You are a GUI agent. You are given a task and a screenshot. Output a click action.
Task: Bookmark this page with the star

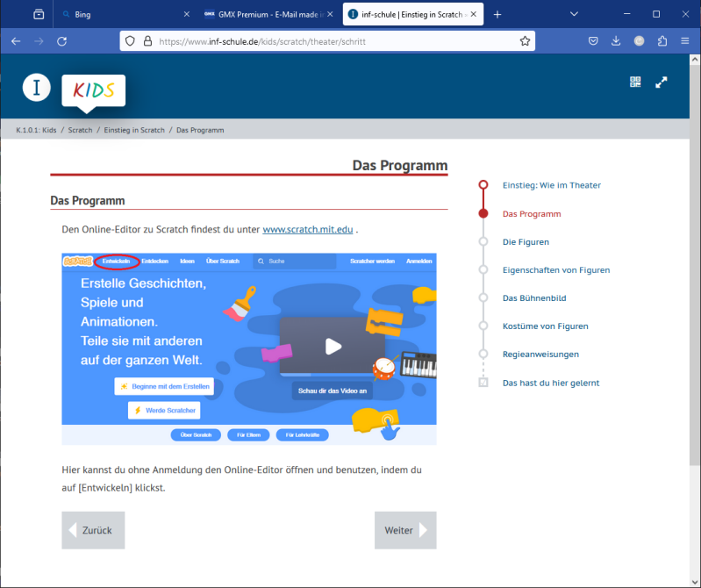point(525,41)
